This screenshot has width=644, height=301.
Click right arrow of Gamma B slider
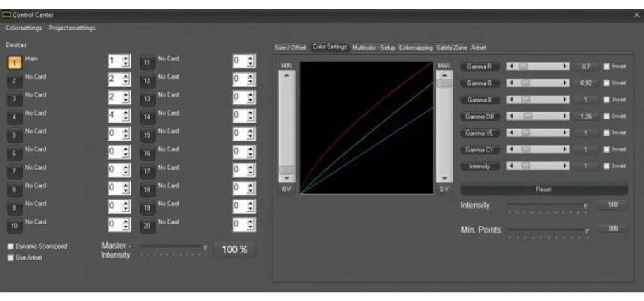(565, 100)
